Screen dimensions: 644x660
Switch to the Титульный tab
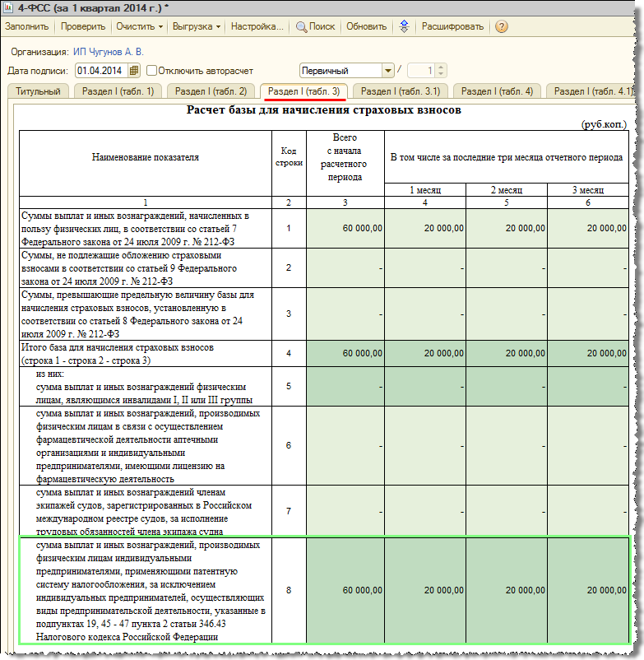tap(39, 91)
